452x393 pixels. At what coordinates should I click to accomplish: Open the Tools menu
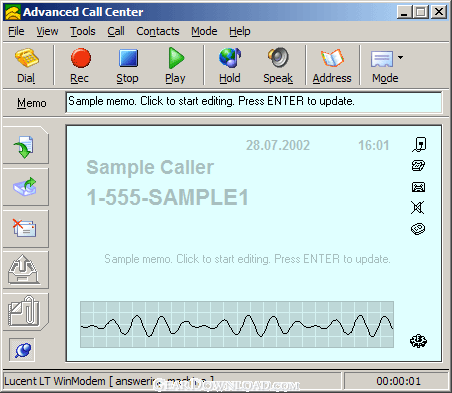click(x=83, y=31)
